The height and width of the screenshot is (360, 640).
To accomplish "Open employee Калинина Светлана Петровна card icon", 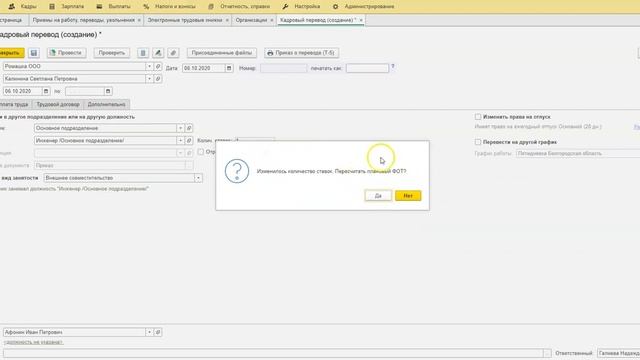I will (x=158, y=79).
